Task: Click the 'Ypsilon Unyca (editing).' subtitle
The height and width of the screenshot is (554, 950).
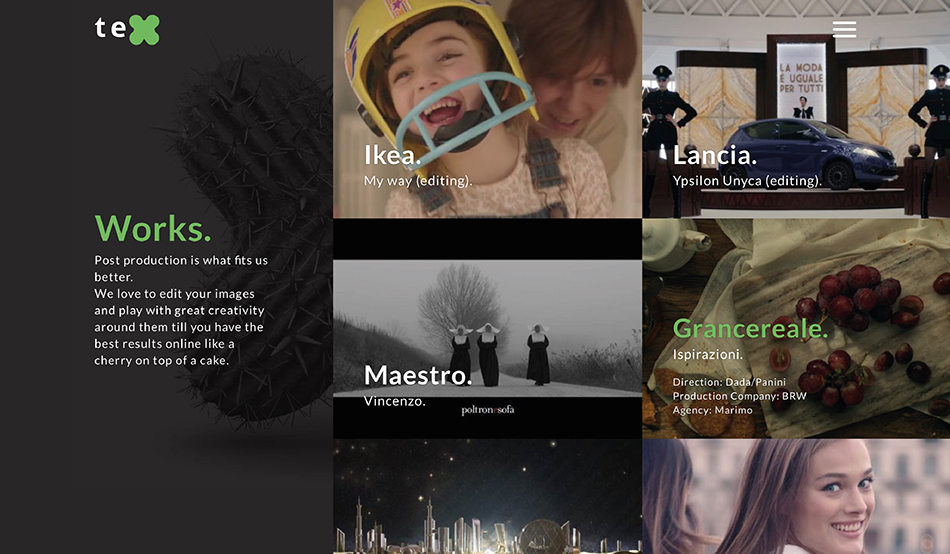Action: point(747,181)
